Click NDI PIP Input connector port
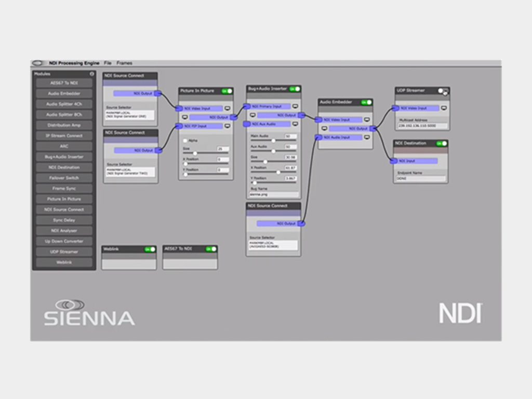532x399 pixels. point(179,126)
